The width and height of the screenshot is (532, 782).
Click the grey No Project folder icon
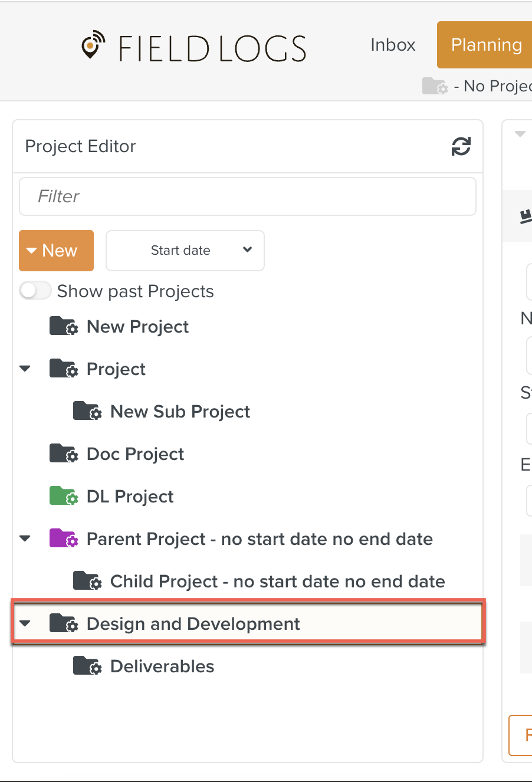(x=435, y=86)
